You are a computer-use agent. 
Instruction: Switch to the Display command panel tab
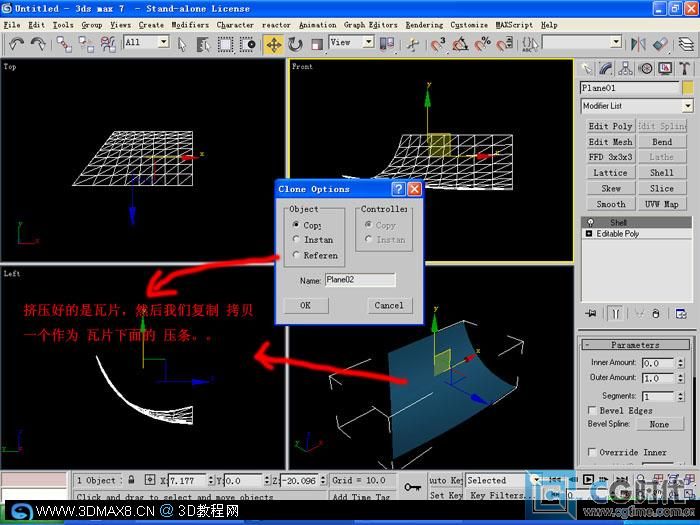coord(665,68)
